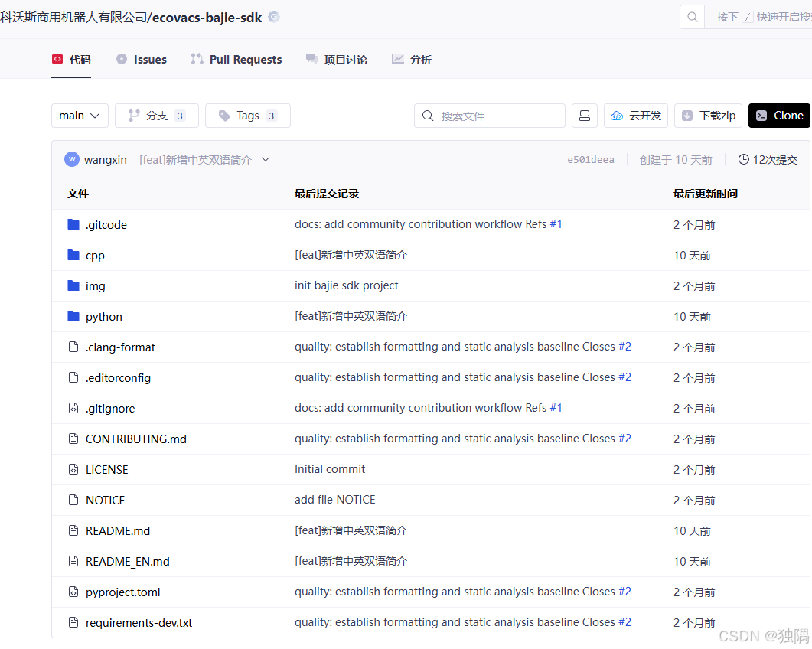
Task: Click the ecovacs-bajie-sdk repository name
Action: tap(207, 18)
